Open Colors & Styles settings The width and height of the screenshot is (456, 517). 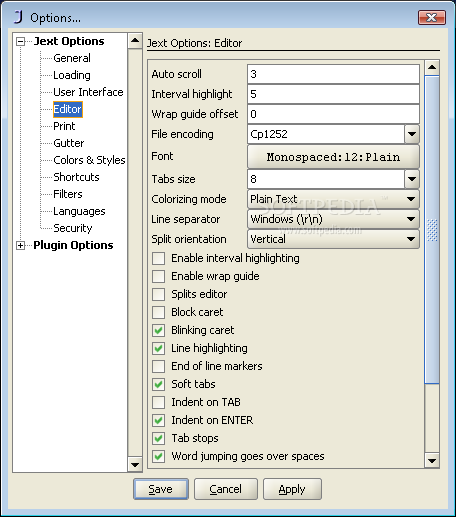(x=89, y=160)
